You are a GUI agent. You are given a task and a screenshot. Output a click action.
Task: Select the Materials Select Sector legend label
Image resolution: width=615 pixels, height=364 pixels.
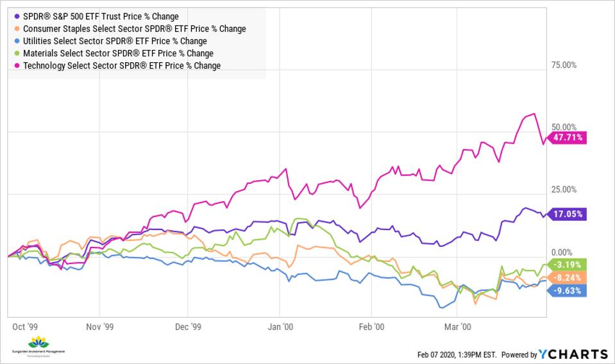(118, 53)
